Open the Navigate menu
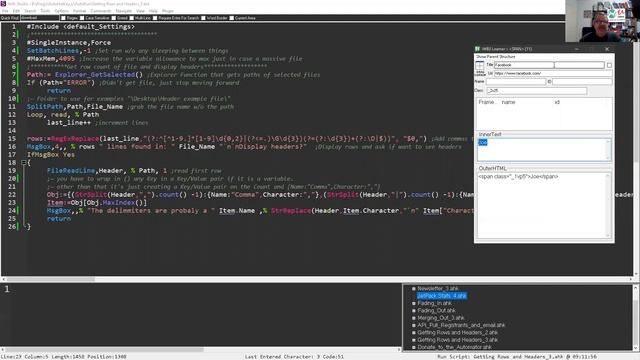Screen dimensions: 640x360 (124, 11)
